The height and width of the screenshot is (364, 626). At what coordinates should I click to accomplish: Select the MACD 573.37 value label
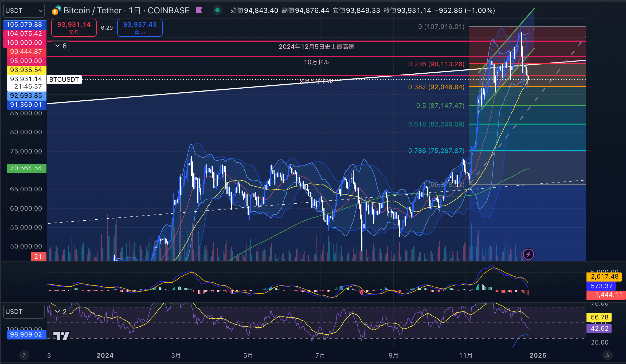pyautogui.click(x=601, y=286)
